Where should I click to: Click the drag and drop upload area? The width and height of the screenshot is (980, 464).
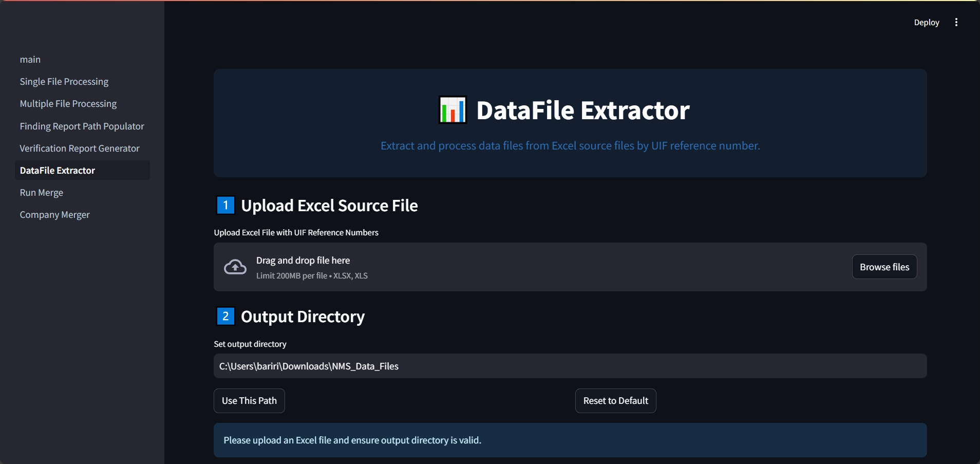(570, 267)
